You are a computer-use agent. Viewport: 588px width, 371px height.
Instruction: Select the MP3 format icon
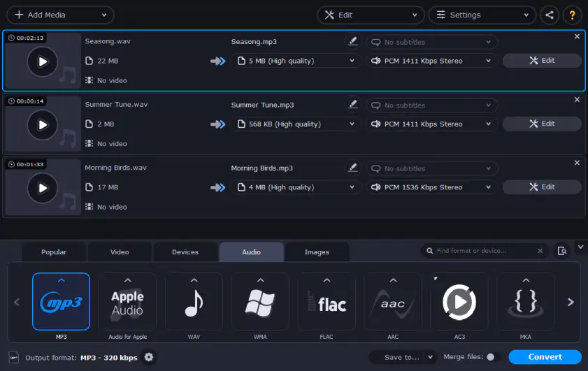pyautogui.click(x=61, y=301)
